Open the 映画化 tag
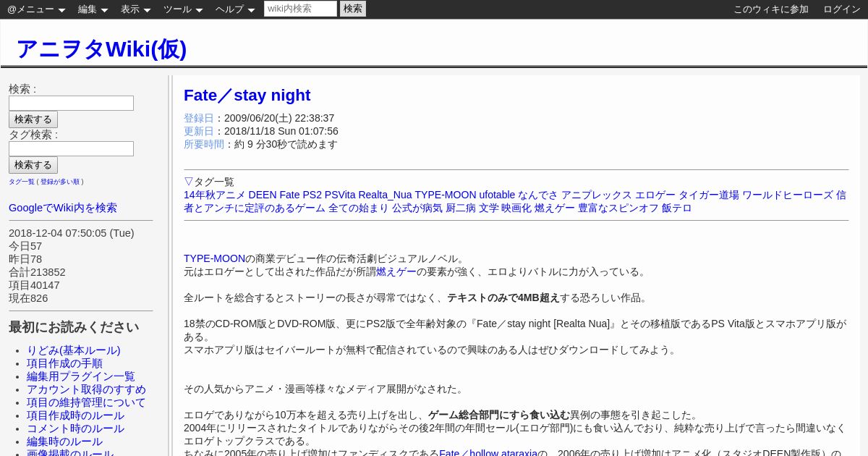This screenshot has width=868, height=456. (x=516, y=208)
